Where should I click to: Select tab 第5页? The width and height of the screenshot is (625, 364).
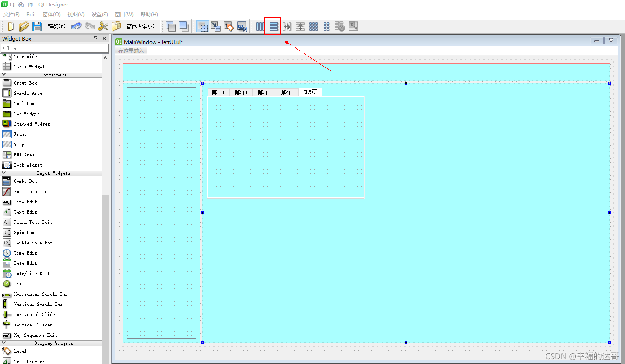pyautogui.click(x=311, y=92)
